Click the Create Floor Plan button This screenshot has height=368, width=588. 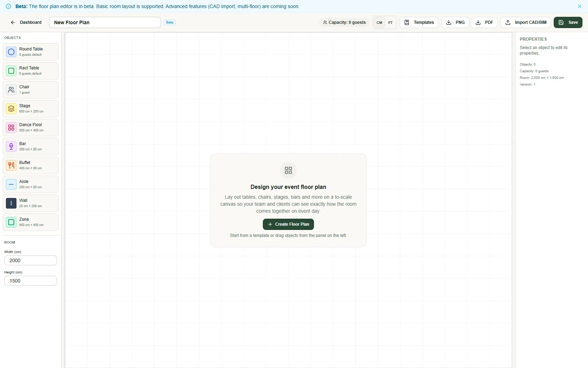click(x=288, y=224)
